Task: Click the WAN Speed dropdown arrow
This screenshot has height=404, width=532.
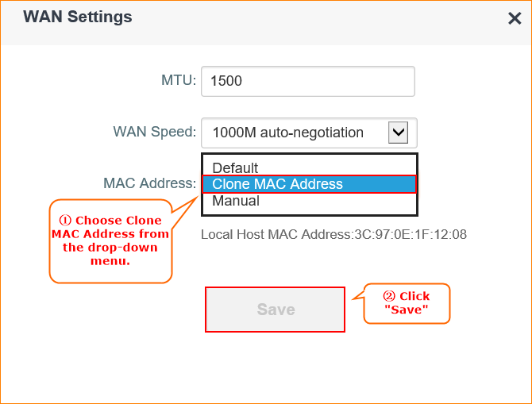Action: click(398, 133)
